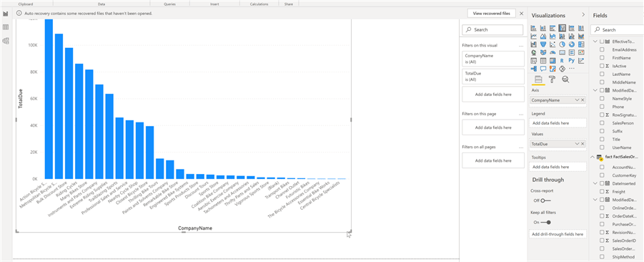Choose the line chart visual

533,36
